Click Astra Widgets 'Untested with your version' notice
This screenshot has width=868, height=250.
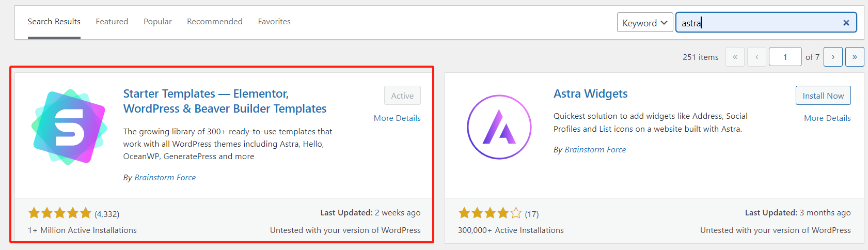pos(776,230)
